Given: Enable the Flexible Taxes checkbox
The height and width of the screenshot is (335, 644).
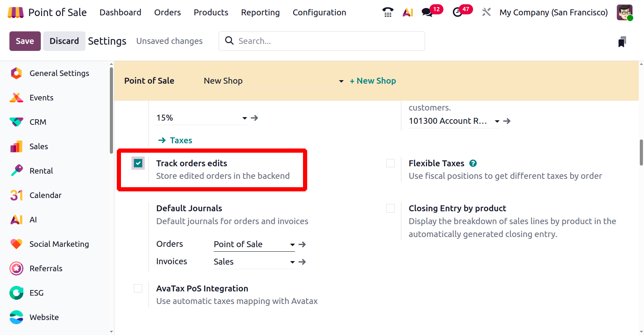Looking at the screenshot, I should coord(391,163).
